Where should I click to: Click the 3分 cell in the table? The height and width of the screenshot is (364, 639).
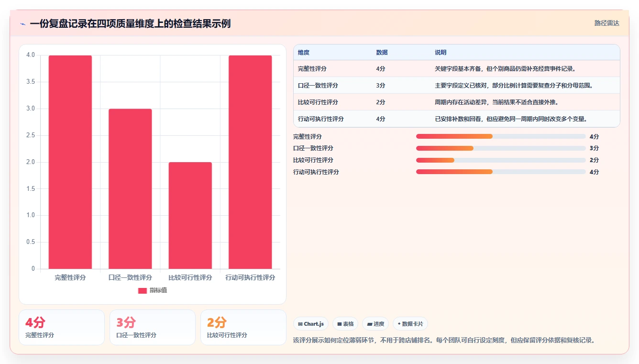pyautogui.click(x=381, y=86)
